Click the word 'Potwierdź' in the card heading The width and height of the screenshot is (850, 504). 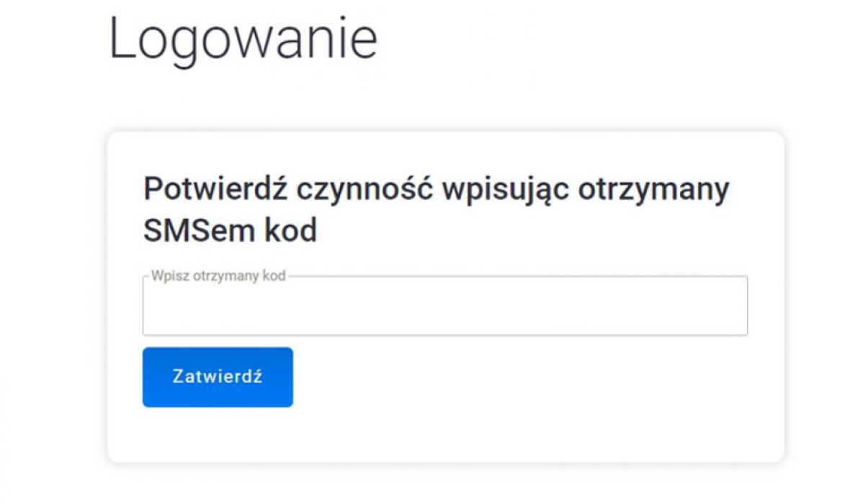pos(215,189)
